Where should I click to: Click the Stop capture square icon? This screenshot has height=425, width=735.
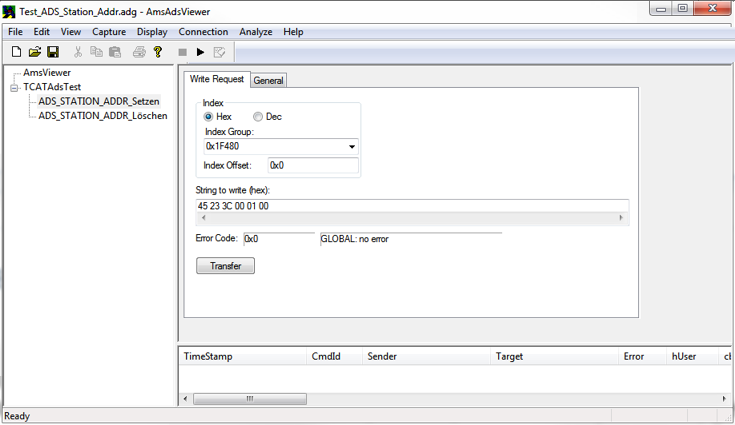point(183,52)
